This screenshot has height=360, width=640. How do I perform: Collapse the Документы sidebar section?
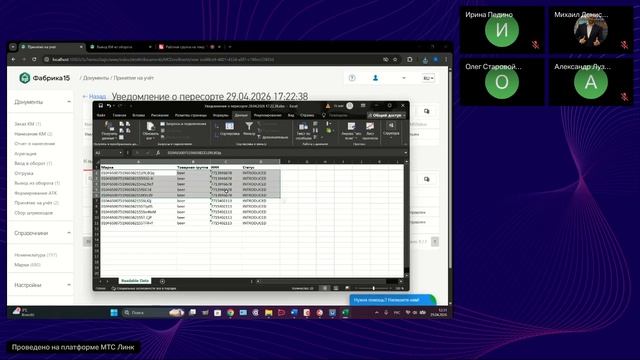coord(69,102)
